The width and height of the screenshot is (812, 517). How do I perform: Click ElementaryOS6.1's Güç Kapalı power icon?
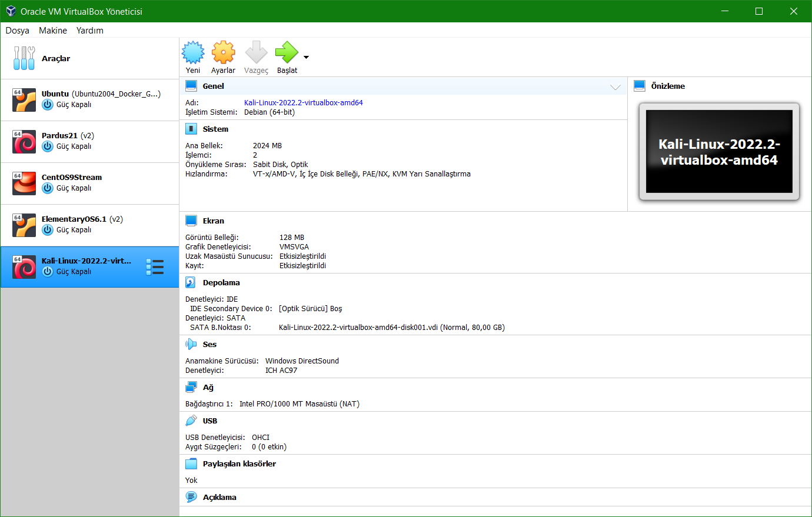[48, 230]
